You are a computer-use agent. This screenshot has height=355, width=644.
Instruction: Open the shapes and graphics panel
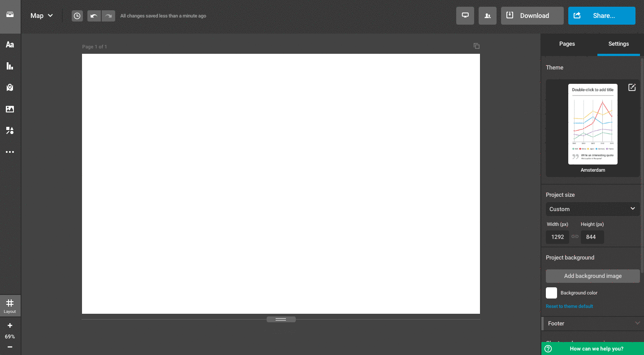pos(10,130)
